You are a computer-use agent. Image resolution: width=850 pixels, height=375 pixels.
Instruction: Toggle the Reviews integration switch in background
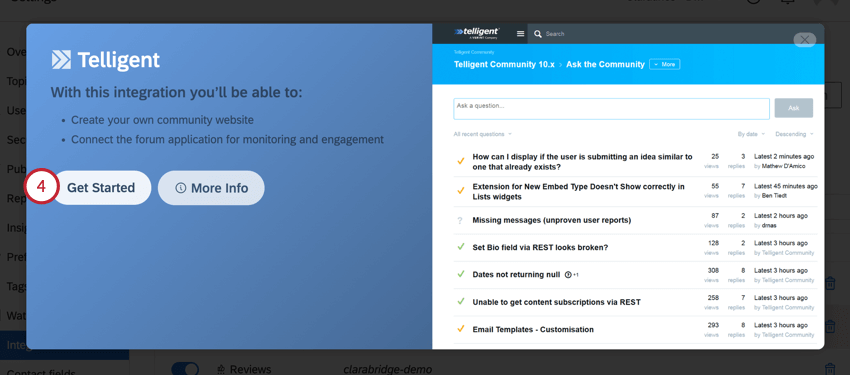point(185,369)
